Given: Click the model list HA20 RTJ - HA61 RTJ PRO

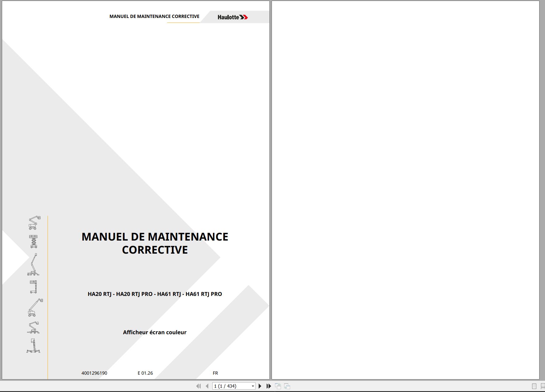Looking at the screenshot, I should click(x=155, y=294).
